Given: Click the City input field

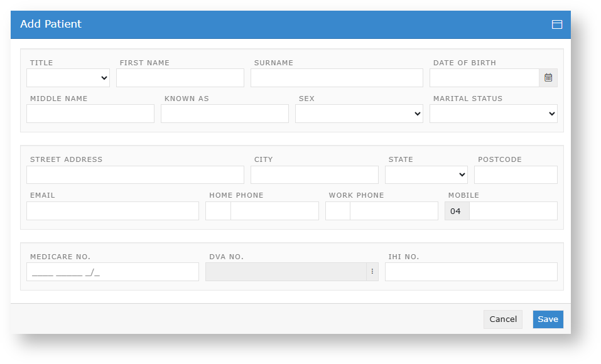Looking at the screenshot, I should click(314, 174).
